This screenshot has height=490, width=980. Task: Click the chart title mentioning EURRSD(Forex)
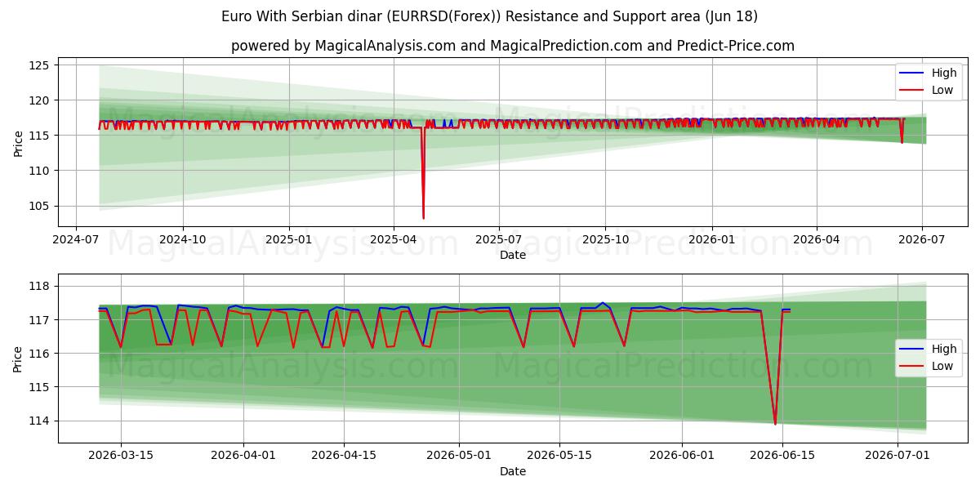(490, 16)
